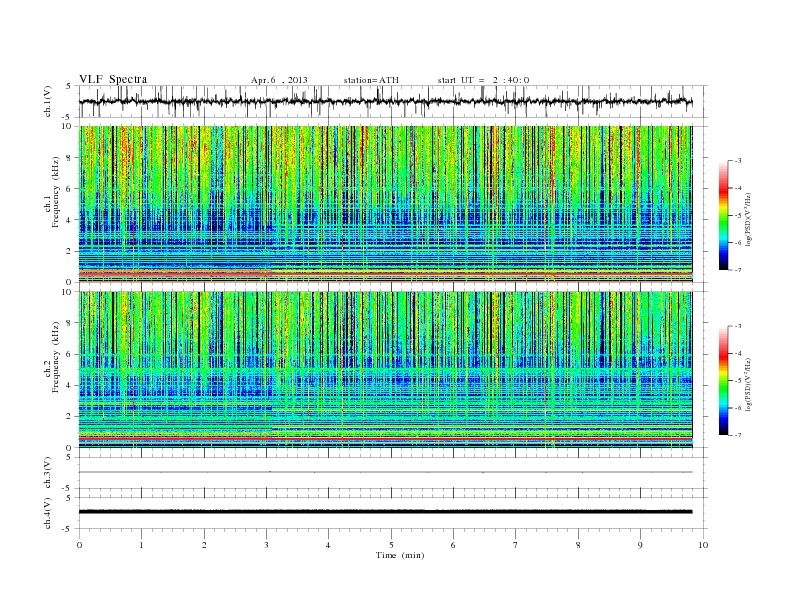Click time axis tick label '10'
The image size is (792, 612).
(703, 545)
